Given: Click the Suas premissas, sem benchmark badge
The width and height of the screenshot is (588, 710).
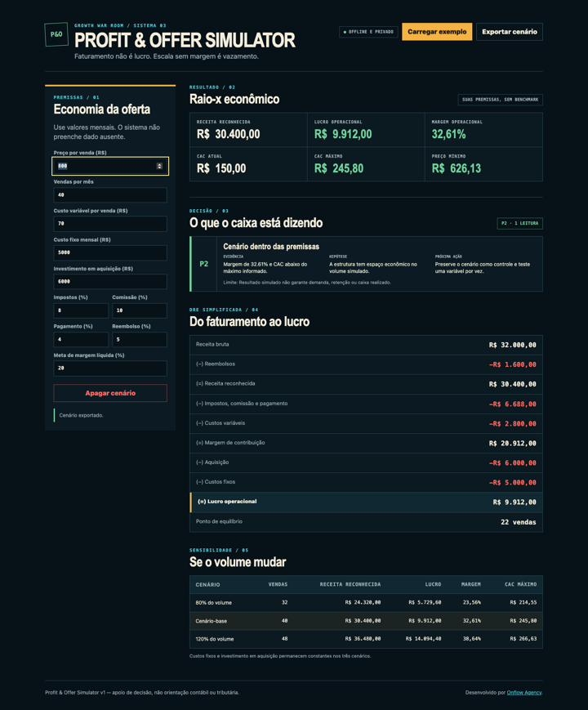Looking at the screenshot, I should coord(500,100).
